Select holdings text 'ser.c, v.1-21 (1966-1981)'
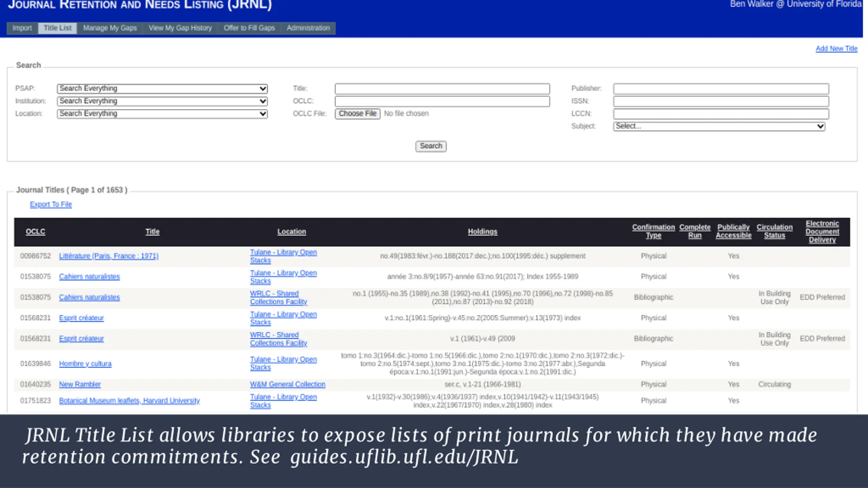868x488 pixels. point(482,384)
